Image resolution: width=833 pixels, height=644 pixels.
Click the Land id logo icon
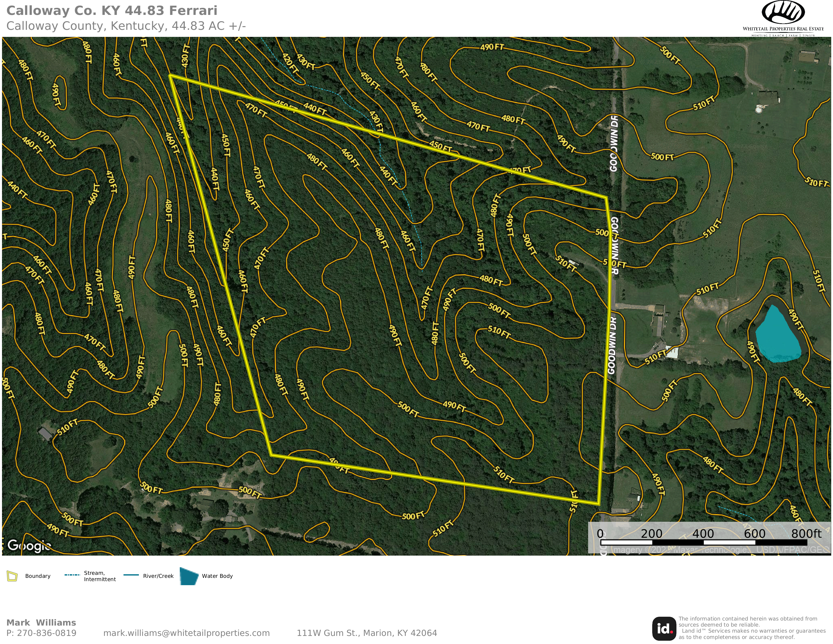[x=664, y=628]
